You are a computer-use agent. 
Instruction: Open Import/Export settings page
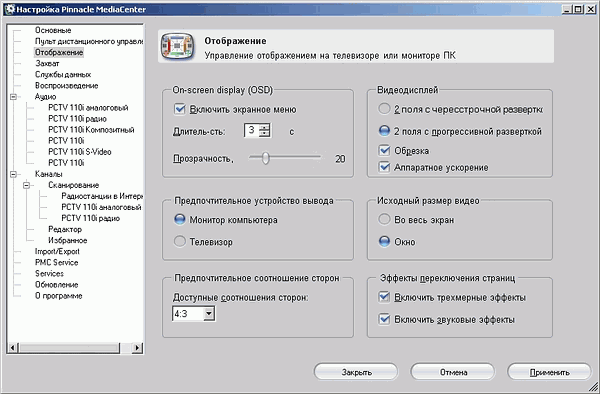57,252
